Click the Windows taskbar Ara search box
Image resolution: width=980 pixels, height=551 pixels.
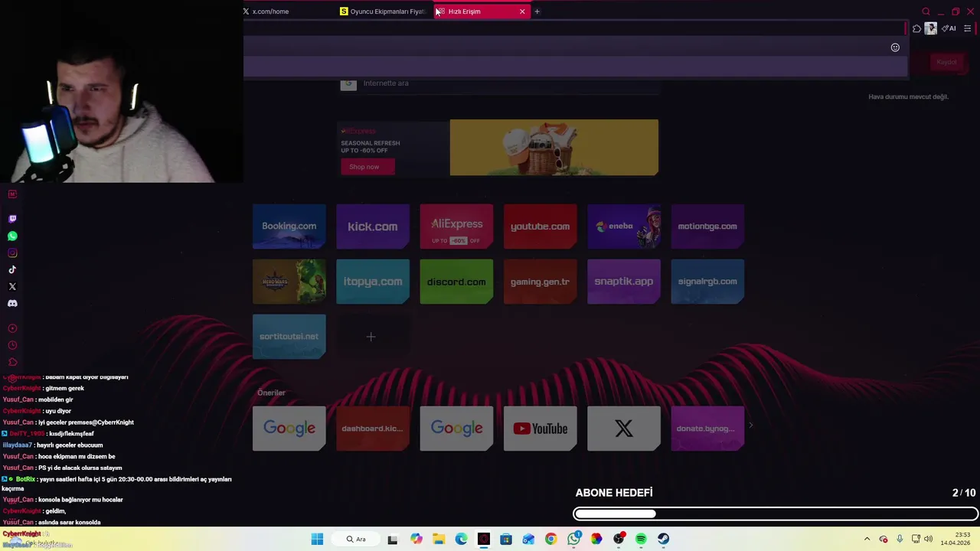355,539
